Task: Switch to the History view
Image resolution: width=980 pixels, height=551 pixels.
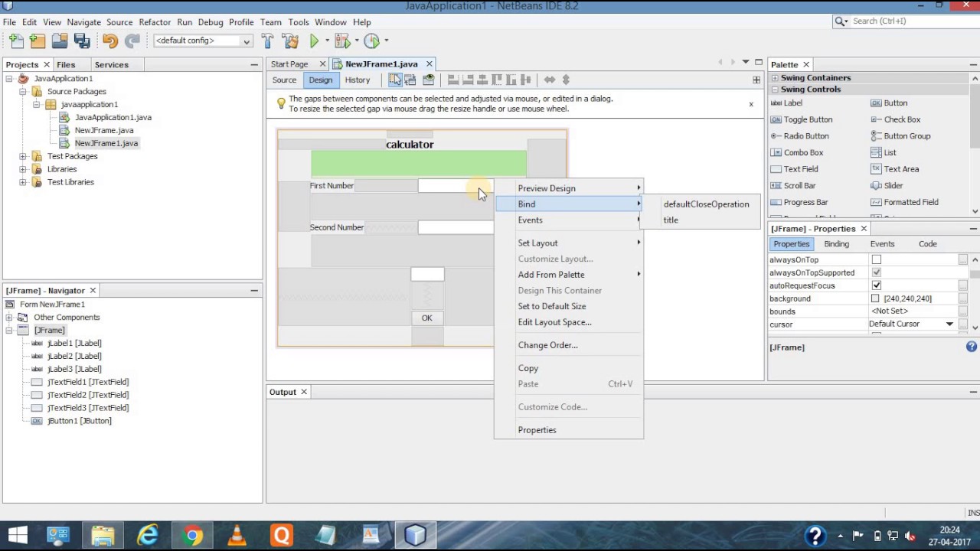Action: click(358, 80)
